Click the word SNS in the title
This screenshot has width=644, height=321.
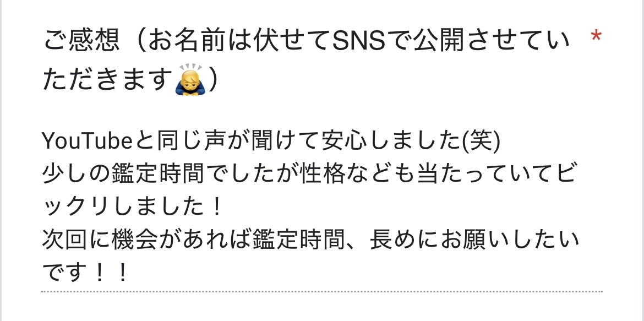pyautogui.click(x=358, y=41)
